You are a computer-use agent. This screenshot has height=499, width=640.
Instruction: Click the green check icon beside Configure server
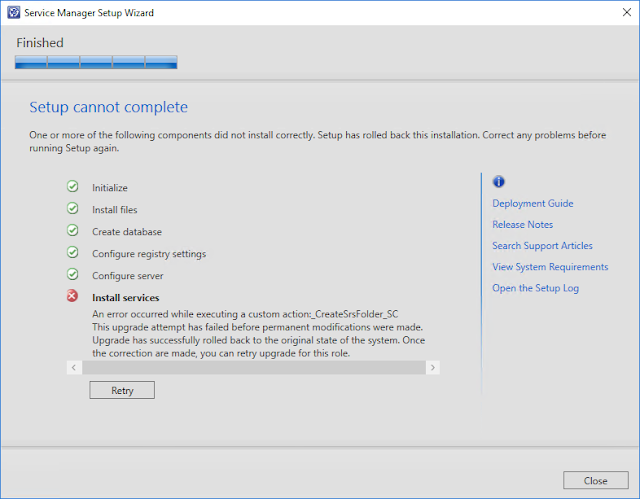(73, 274)
